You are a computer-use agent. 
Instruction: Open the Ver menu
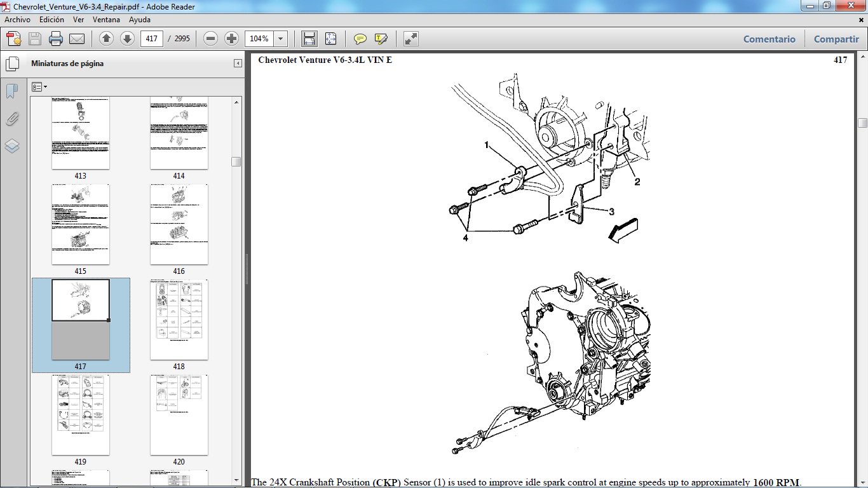click(x=79, y=20)
